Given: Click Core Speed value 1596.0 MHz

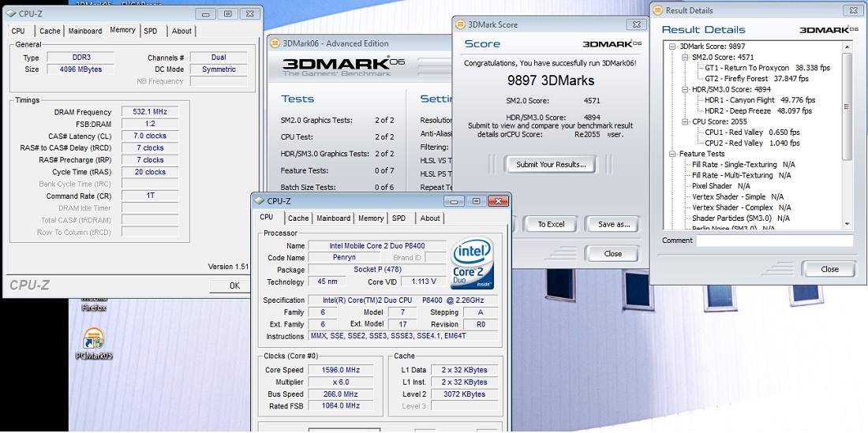Looking at the screenshot, I should pyautogui.click(x=340, y=370).
